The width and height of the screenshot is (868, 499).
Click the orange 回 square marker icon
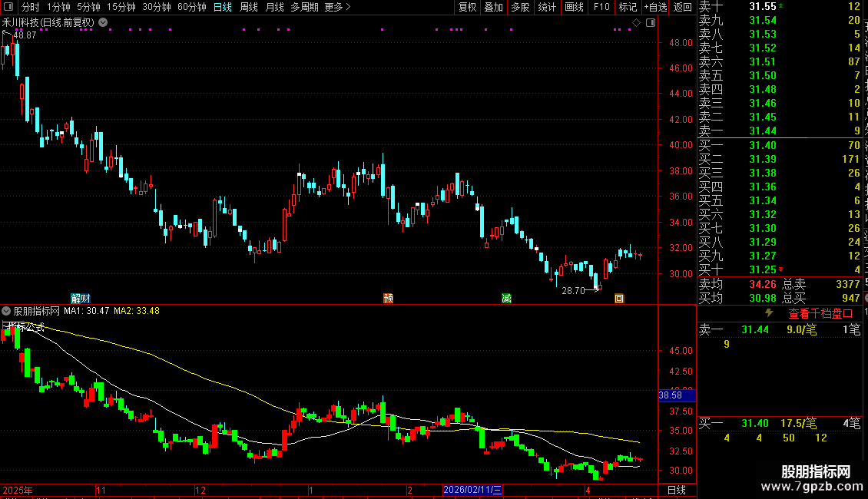point(619,298)
